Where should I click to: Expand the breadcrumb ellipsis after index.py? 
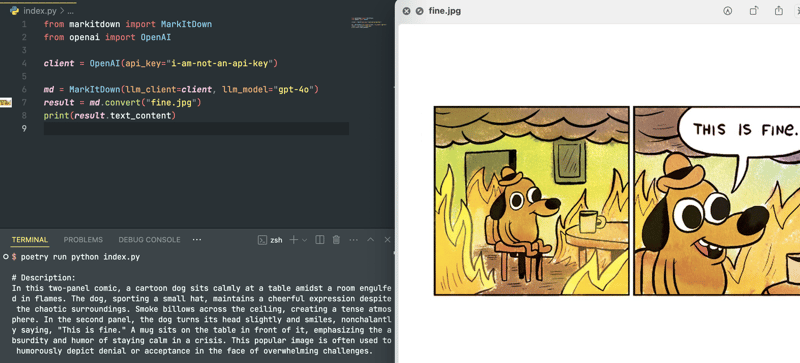click(70, 11)
